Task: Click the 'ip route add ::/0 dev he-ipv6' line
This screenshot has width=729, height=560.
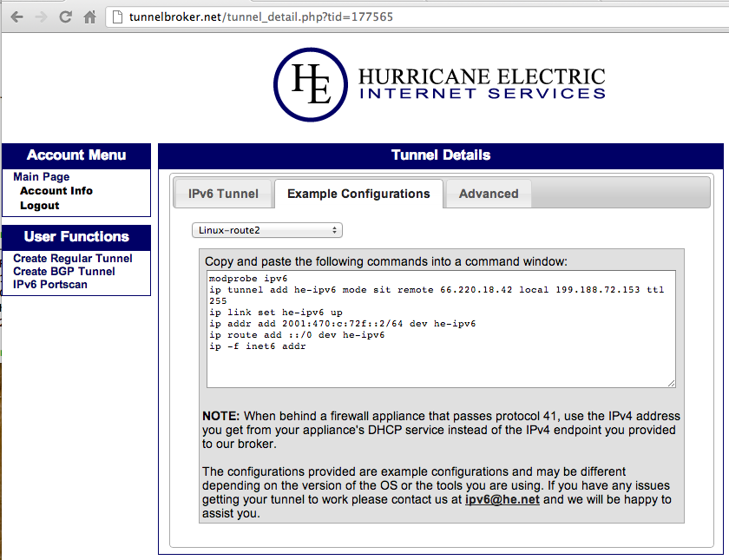Action: (297, 335)
